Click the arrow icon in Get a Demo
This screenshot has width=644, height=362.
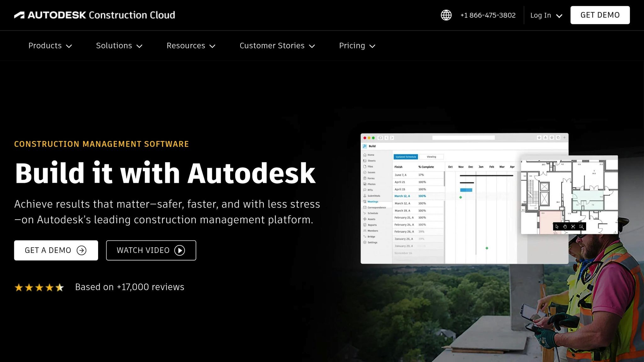tap(81, 250)
